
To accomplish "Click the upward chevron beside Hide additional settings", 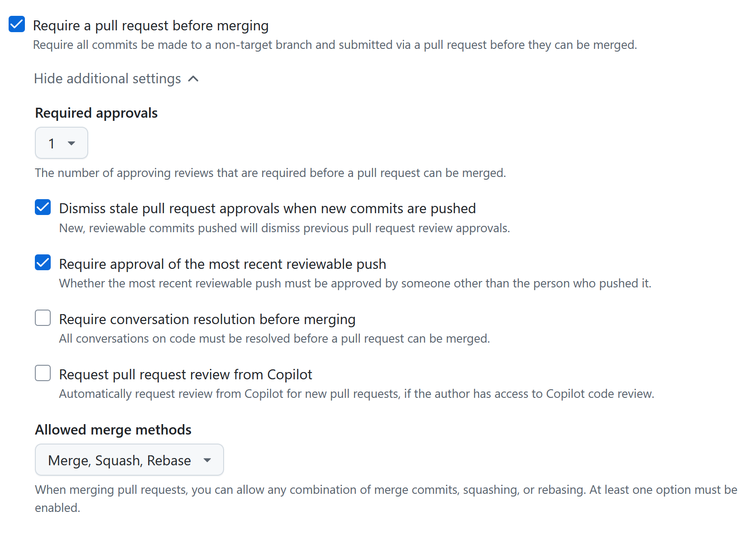I will [x=193, y=78].
